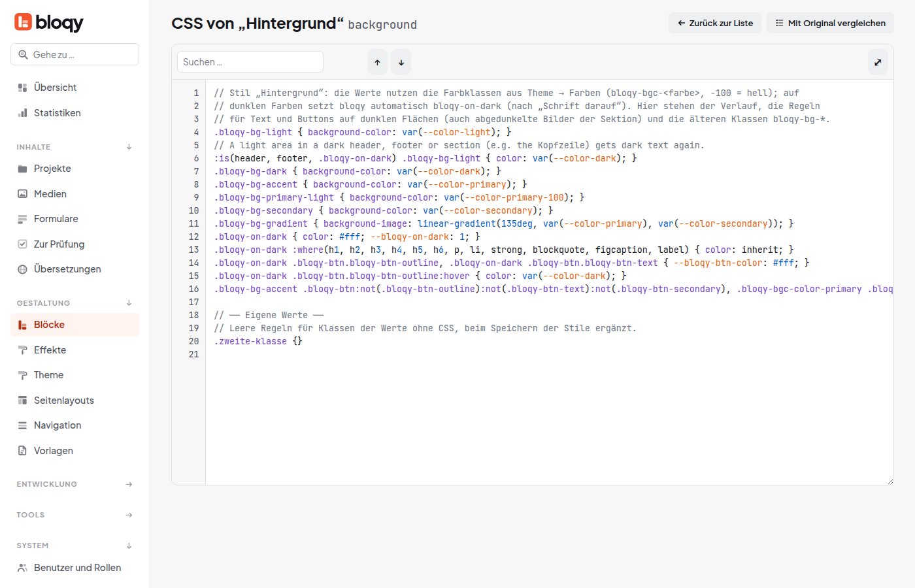This screenshot has height=588, width=915.
Task: Click the Projekte folder icon
Action: coord(22,169)
